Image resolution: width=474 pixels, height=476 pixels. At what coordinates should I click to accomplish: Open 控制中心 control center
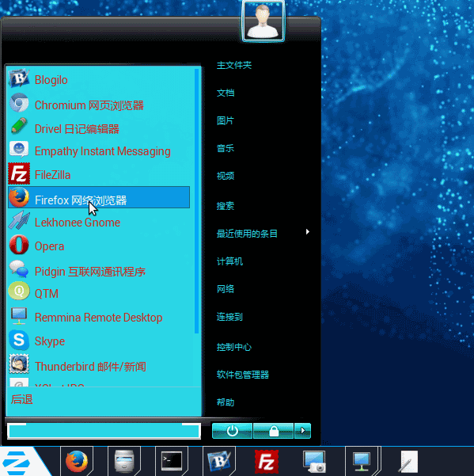[x=234, y=347]
